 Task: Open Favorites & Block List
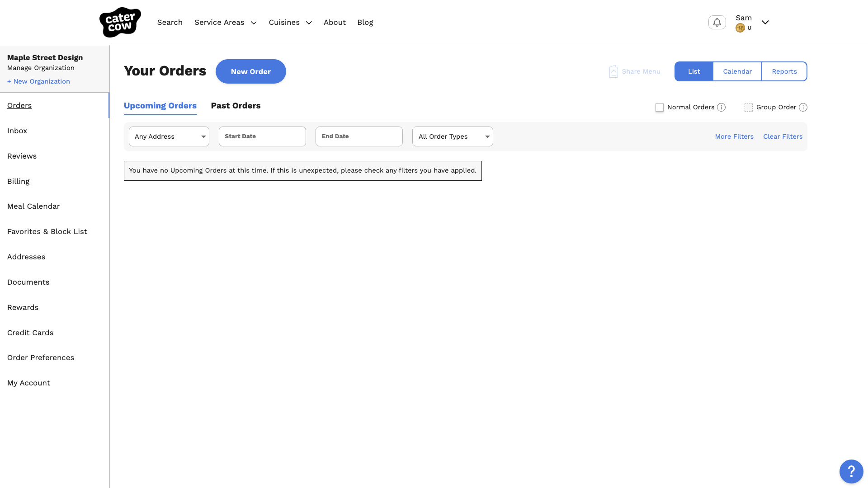point(47,231)
